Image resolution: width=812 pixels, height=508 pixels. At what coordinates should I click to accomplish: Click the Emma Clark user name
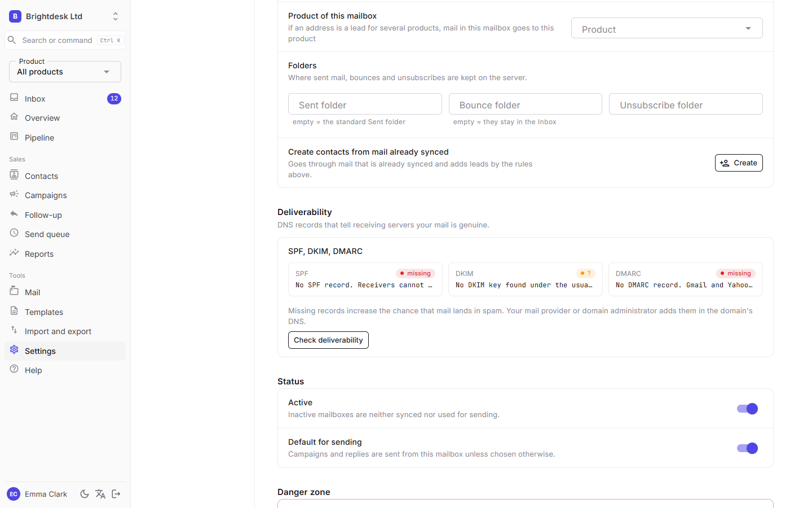[46, 494]
